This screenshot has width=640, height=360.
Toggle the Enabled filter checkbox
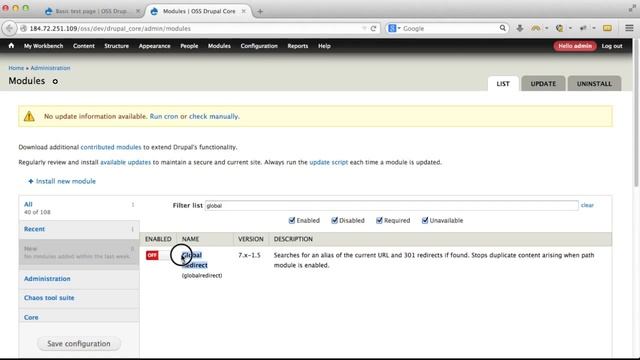292,220
